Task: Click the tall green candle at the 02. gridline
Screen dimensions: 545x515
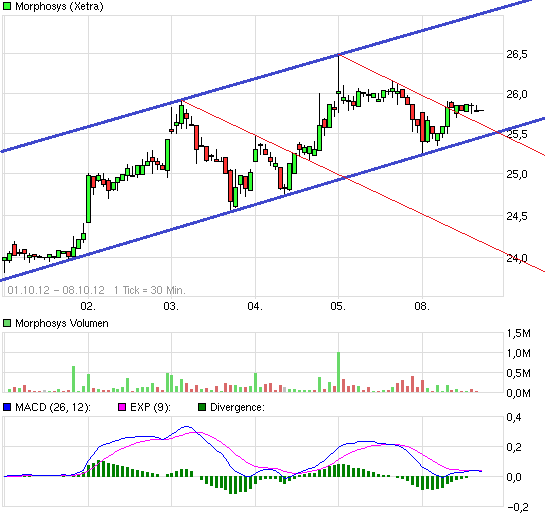Action: (89, 199)
